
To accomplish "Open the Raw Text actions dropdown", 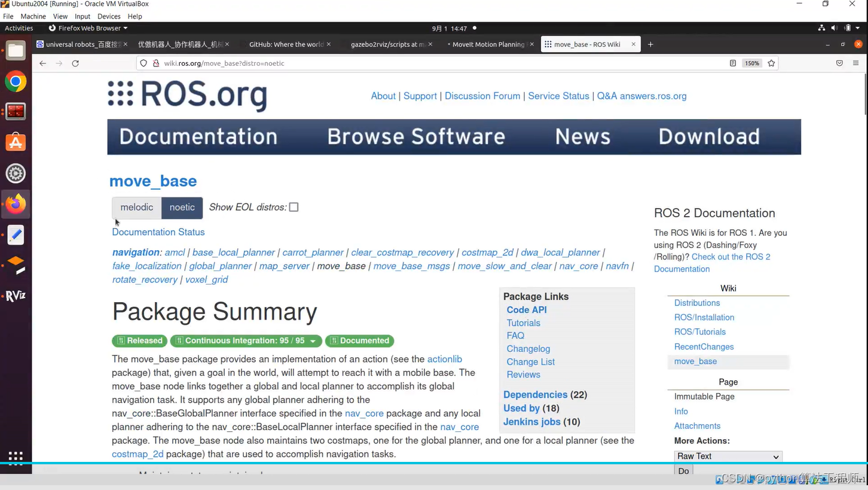I will [728, 456].
